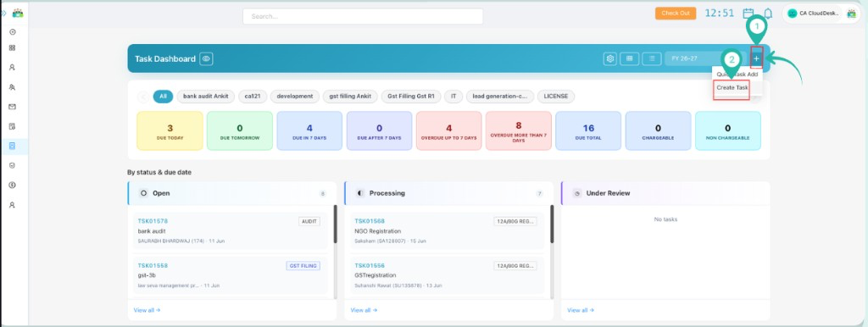Click the AUDIT tag on bank audit task
This screenshot has width=868, height=327.
coord(309,221)
